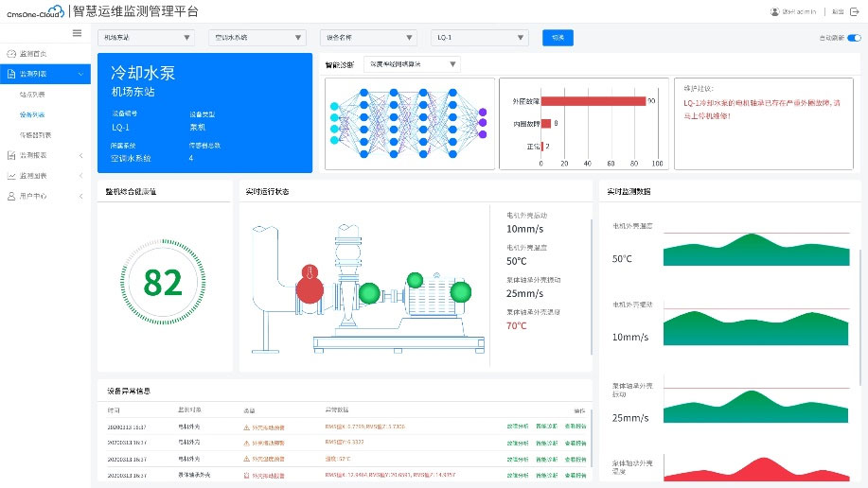
Task: Open the LQ-1 device number dropdown
Action: tap(479, 38)
